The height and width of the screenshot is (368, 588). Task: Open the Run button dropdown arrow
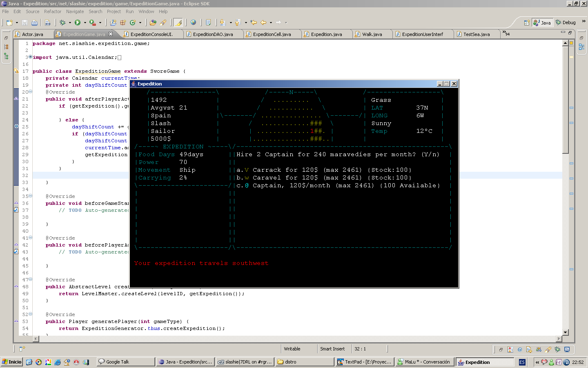tap(85, 22)
